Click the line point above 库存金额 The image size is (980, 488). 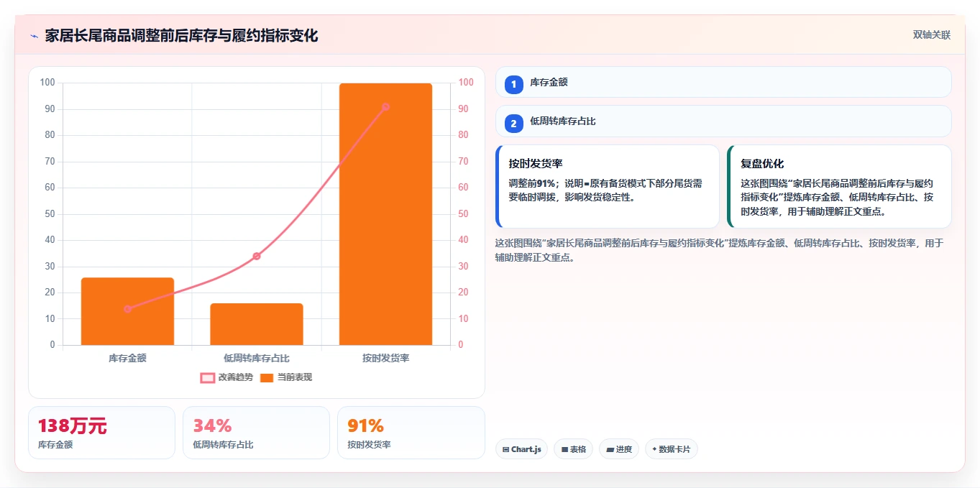tap(127, 309)
